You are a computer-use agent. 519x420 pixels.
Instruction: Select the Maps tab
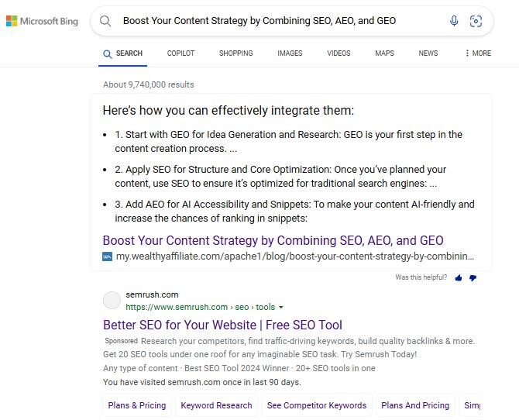[x=384, y=53]
